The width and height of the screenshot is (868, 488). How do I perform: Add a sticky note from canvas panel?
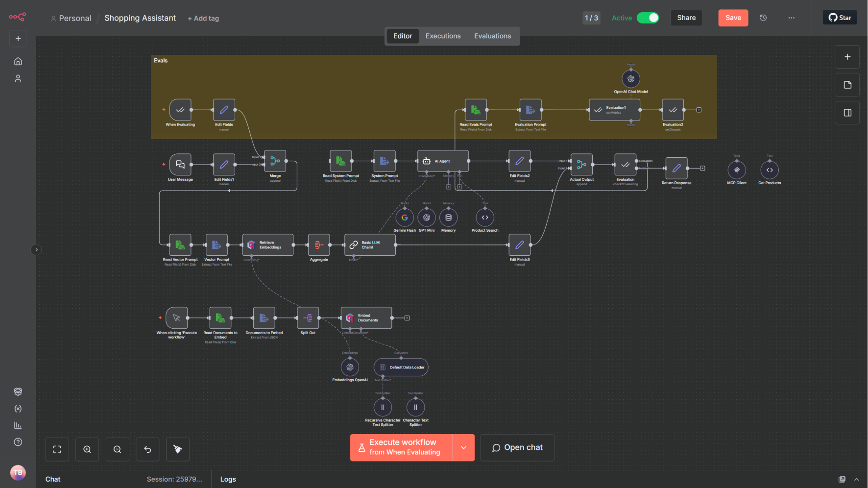(847, 85)
